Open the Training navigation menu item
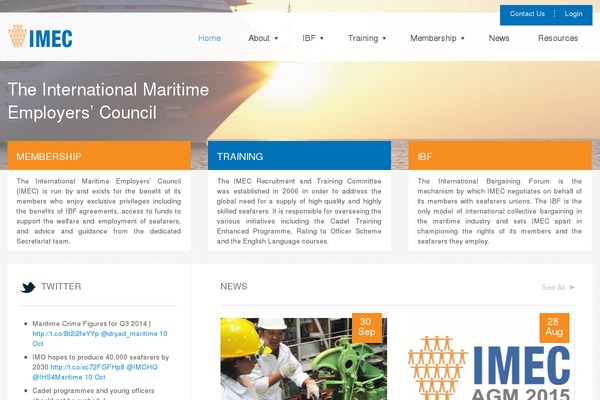The height and width of the screenshot is (400, 600). [363, 38]
